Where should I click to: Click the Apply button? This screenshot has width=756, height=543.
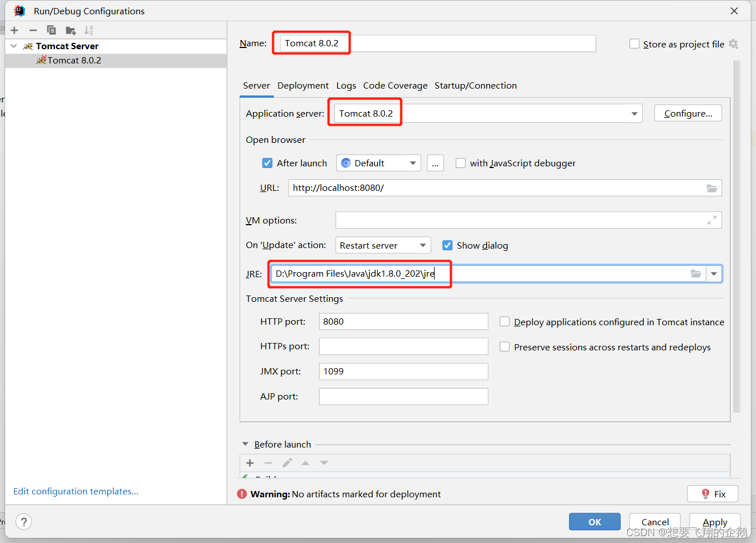[x=715, y=522]
